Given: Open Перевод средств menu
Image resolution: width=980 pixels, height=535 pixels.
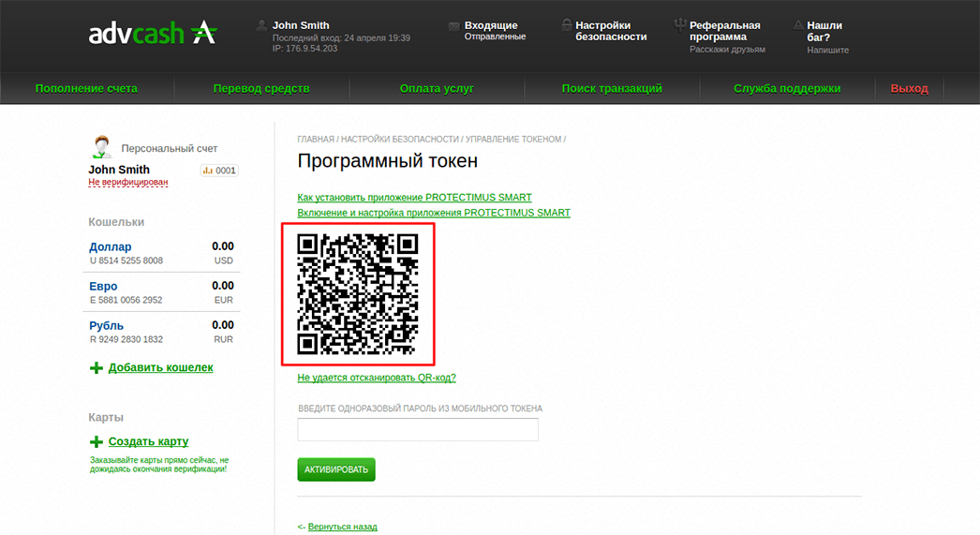Looking at the screenshot, I should tap(261, 89).
